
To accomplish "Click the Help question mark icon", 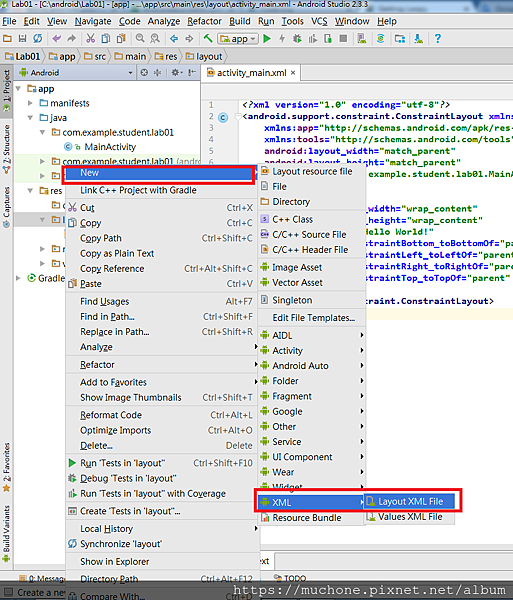I will pyautogui.click(x=438, y=39).
